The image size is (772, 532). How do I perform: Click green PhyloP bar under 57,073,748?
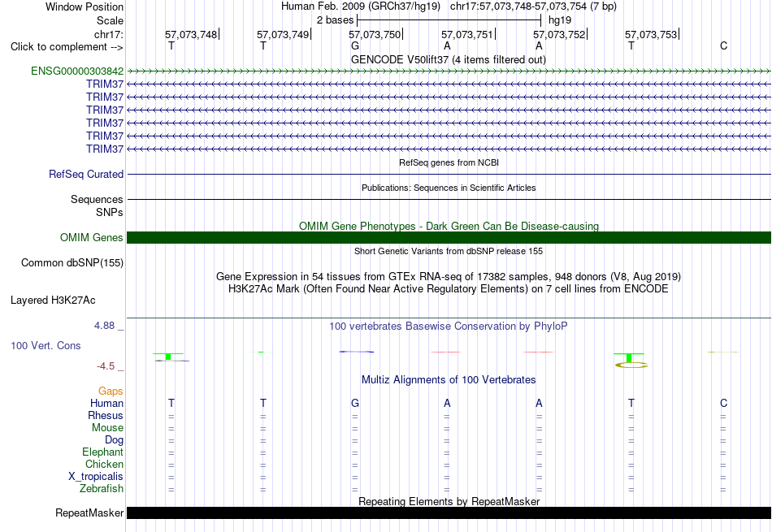pyautogui.click(x=168, y=357)
